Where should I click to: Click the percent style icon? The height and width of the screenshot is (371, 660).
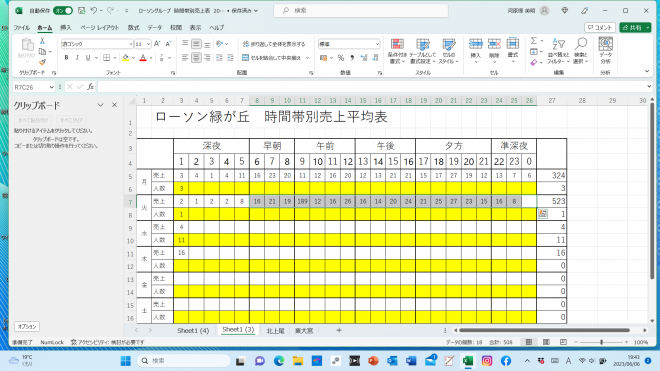tap(341, 58)
